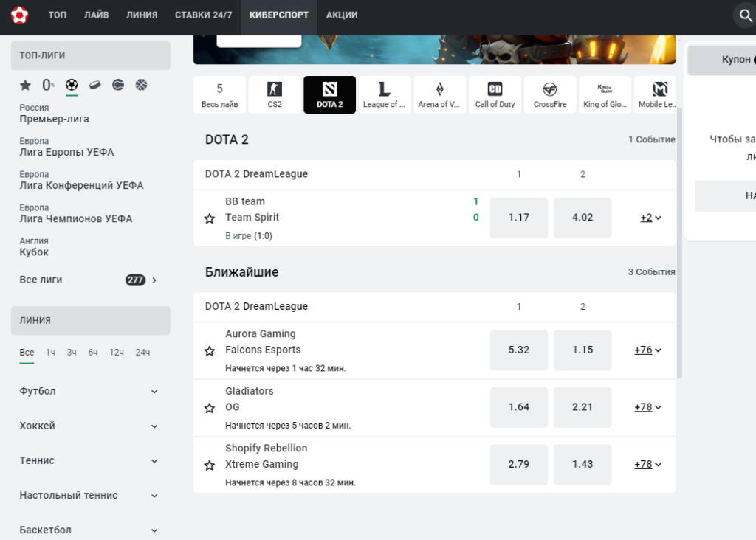Open Лига Европы УЕФА league
This screenshot has width=756, height=540.
click(x=66, y=147)
